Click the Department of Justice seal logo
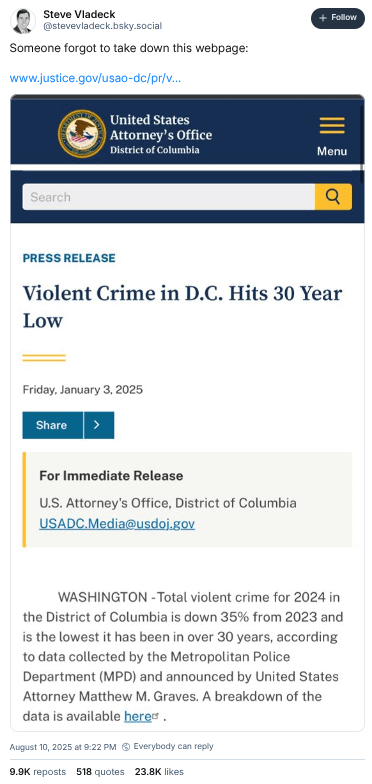 pyautogui.click(x=82, y=133)
